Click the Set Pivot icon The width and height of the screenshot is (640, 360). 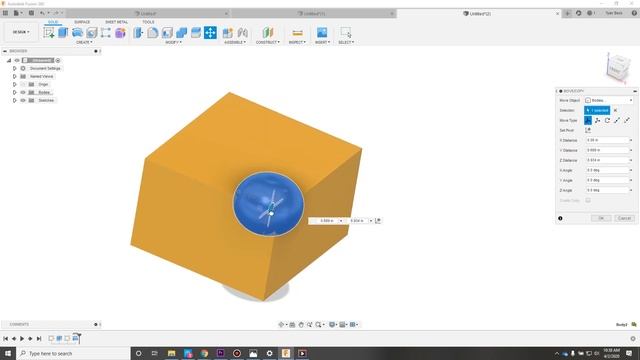click(x=588, y=130)
